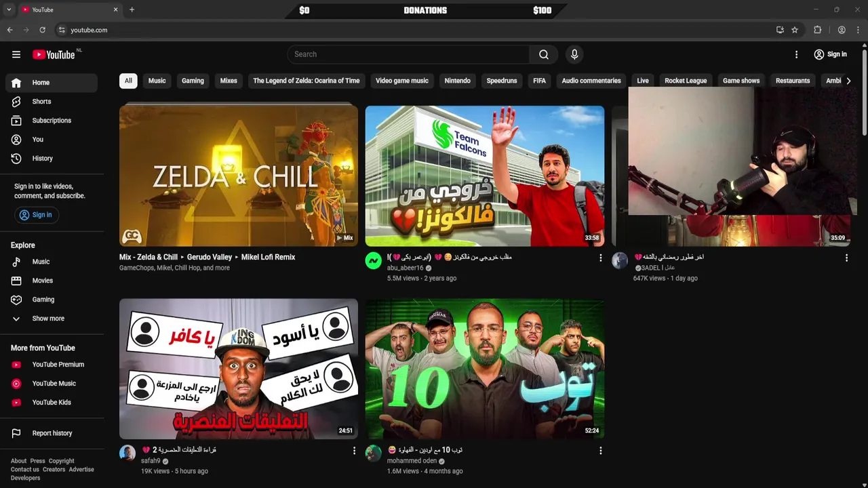Start voice search with microphone icon
This screenshot has height=488, width=868.
tap(574, 54)
